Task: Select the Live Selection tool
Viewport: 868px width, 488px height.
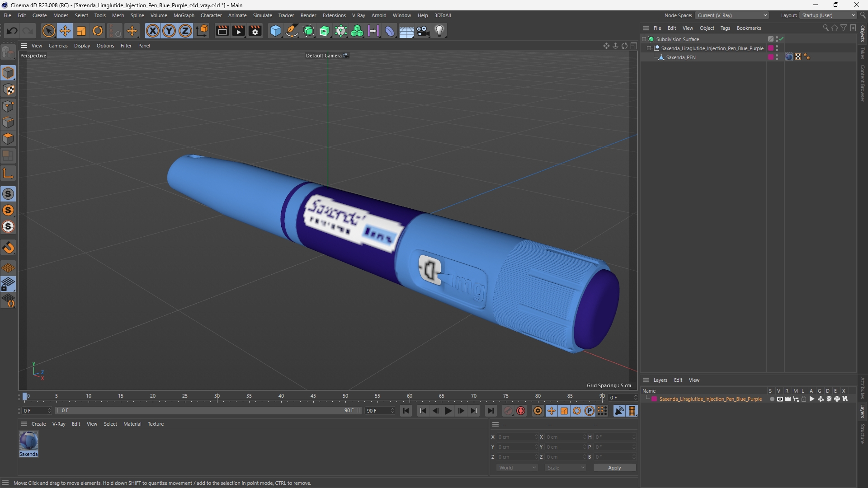Action: [48, 31]
